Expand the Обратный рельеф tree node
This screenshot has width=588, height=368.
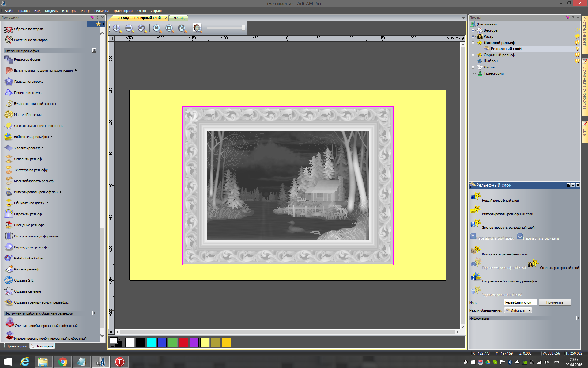click(x=473, y=55)
